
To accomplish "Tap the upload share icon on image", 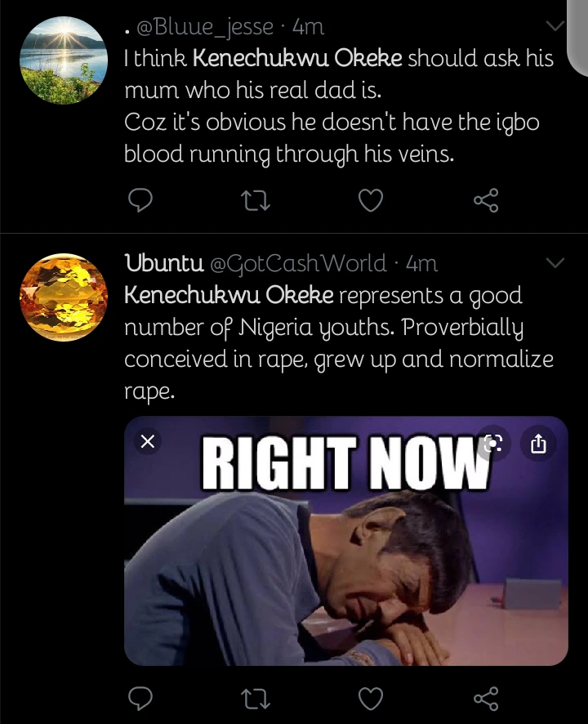I will 538,443.
